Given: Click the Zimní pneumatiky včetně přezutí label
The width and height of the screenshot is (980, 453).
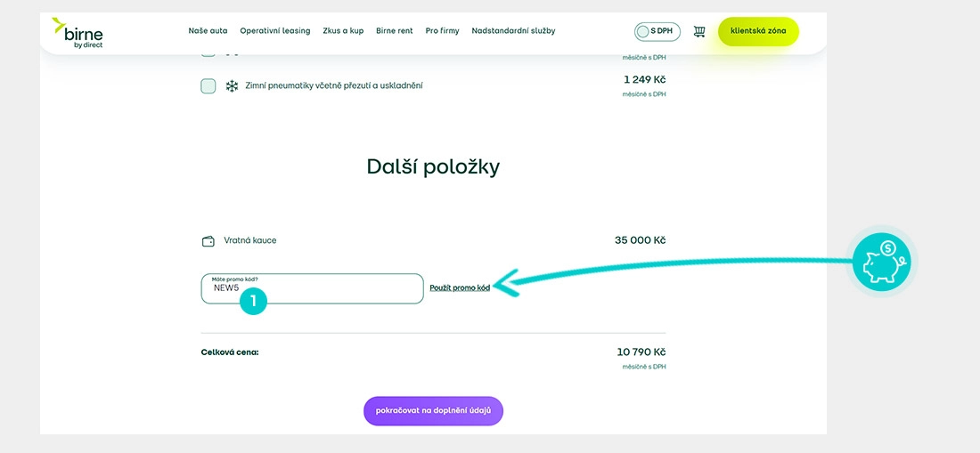Looking at the screenshot, I should click(x=334, y=85).
